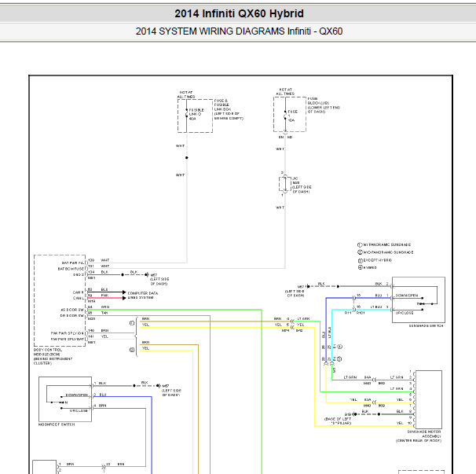Select the "W/O PANORAMIC SUNSHADE" legend entry
The image size is (476, 474).
[388, 252]
